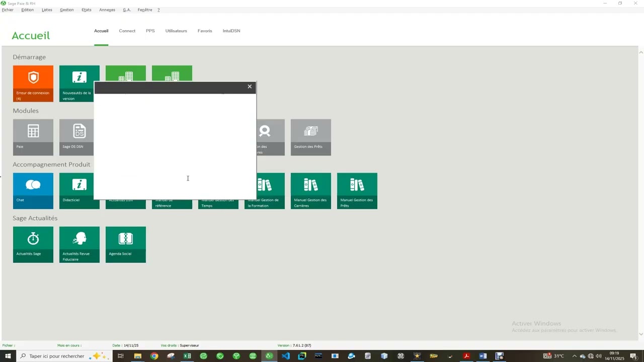
Task: Show hidden system tray icons
Action: (575, 356)
